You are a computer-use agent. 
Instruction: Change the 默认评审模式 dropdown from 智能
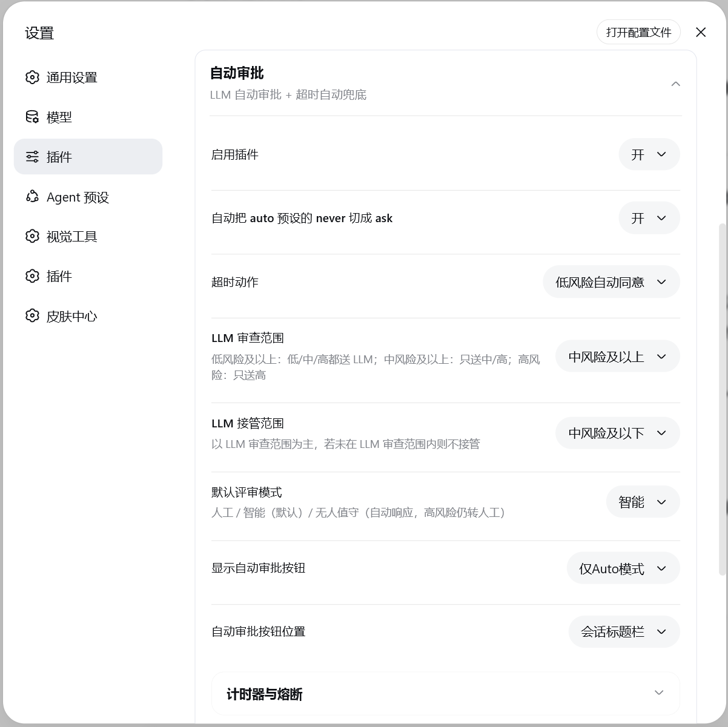(x=643, y=502)
